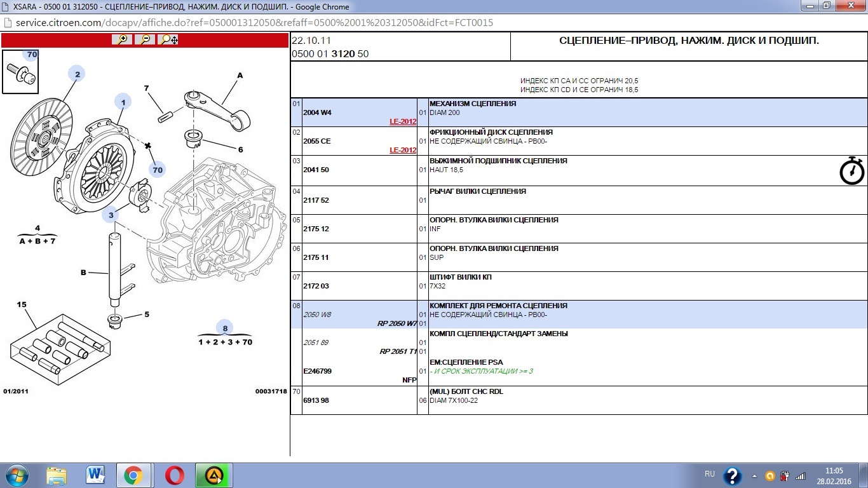The height and width of the screenshot is (488, 868).
Task: Click the SUP label in row 06
Action: coord(437,257)
